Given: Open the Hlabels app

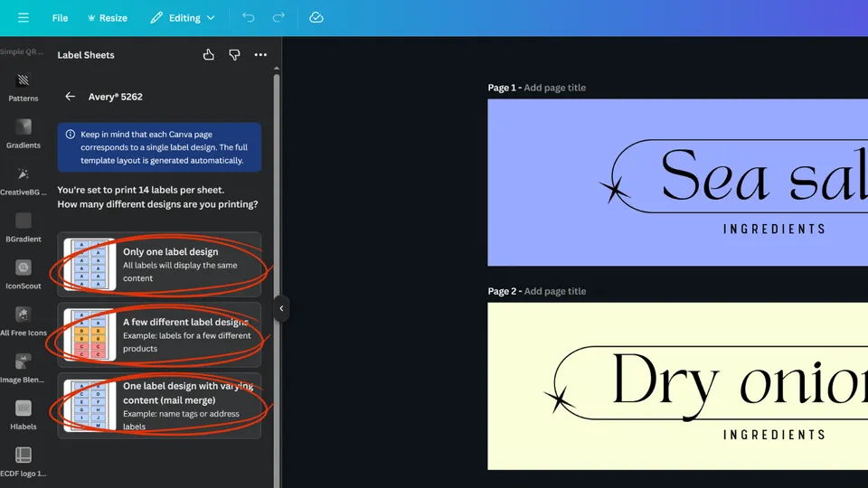Looking at the screenshot, I should click(x=24, y=416).
